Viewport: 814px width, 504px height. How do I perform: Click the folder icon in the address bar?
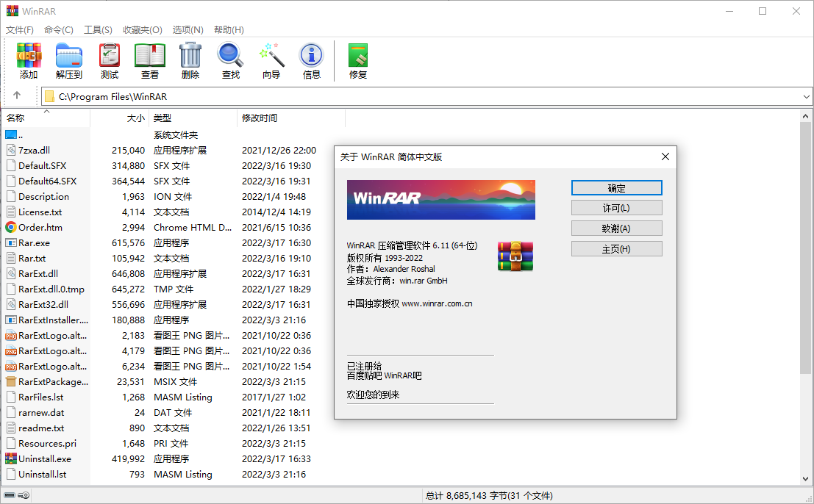coord(50,96)
